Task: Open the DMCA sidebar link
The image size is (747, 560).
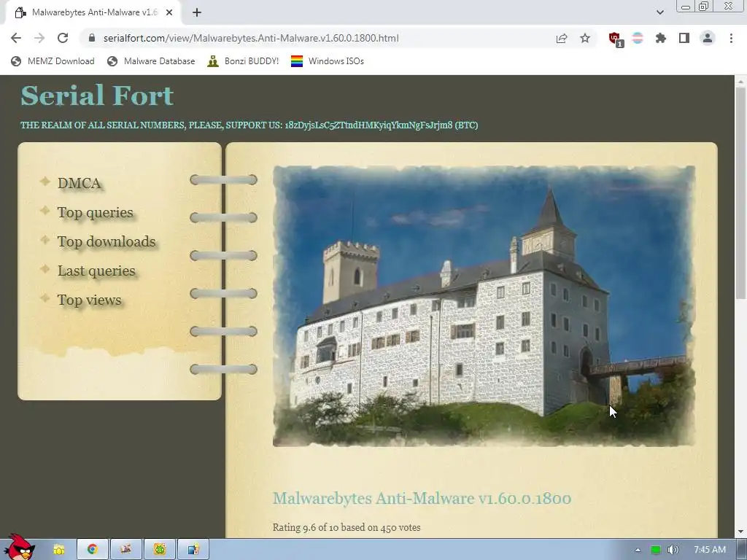Action: (x=79, y=183)
